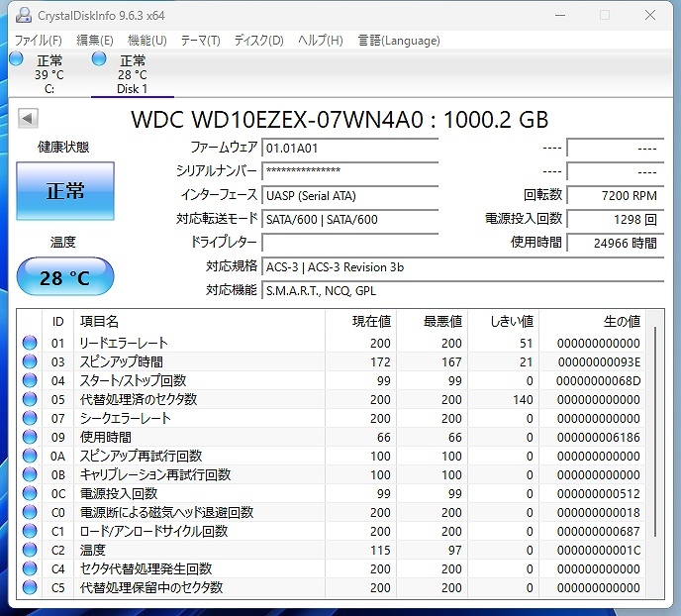Select the 代替処理済のセクタ数 attribute name
681x616 pixels.
click(139, 399)
